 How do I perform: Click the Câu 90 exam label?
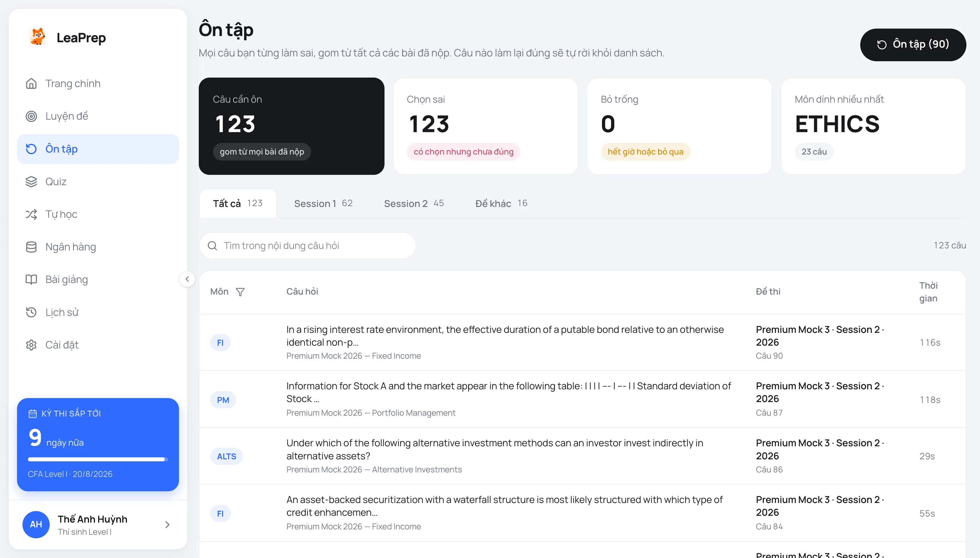769,356
